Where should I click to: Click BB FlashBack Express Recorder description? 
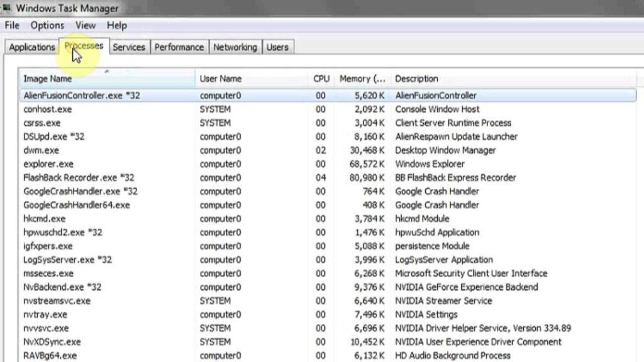[455, 178]
